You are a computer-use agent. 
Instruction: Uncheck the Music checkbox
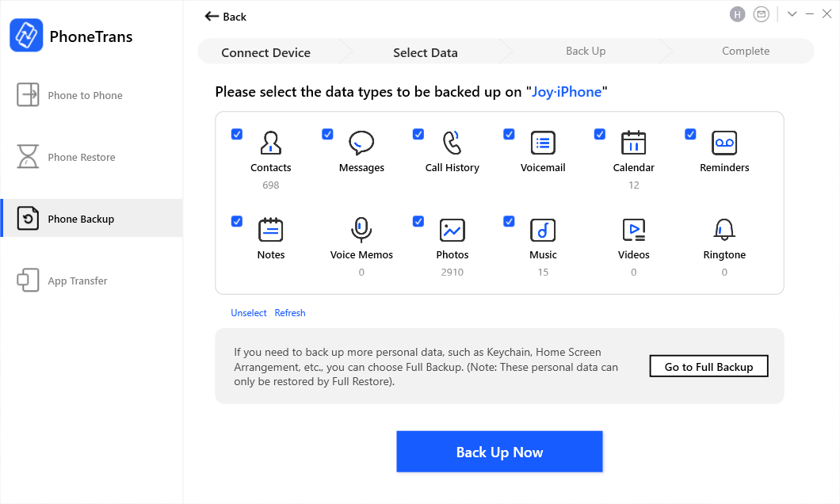(x=509, y=221)
